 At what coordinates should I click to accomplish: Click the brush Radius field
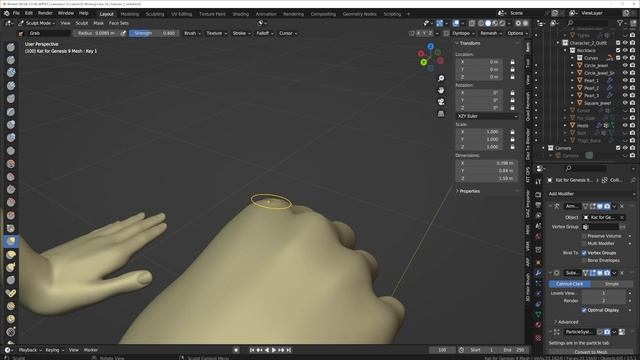pos(96,33)
